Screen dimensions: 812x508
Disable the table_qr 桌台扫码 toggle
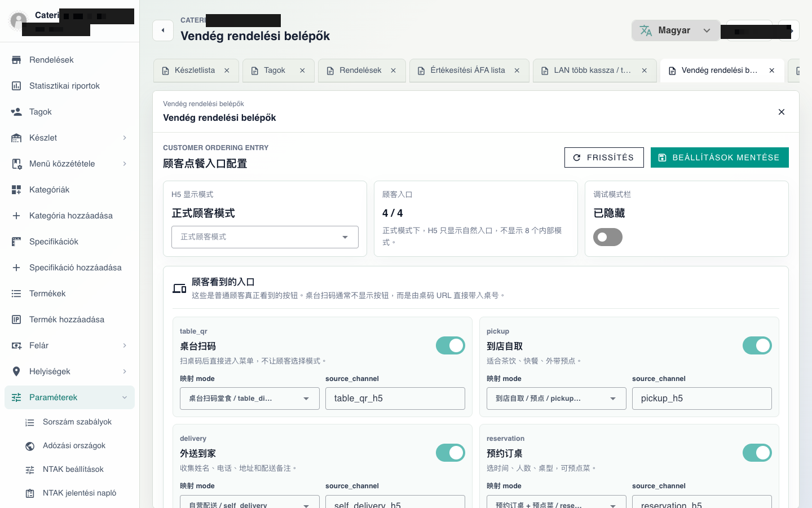pos(451,345)
